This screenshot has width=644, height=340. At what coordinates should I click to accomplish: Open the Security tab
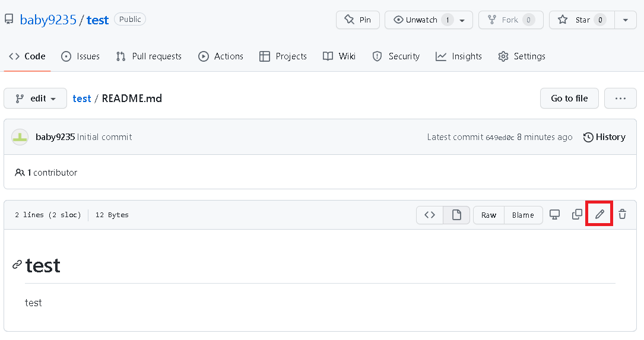[x=396, y=56]
